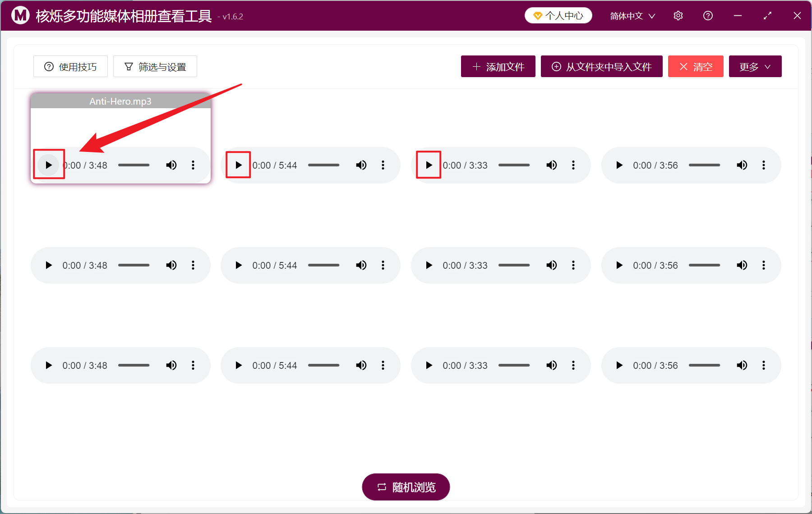Image resolution: width=812 pixels, height=514 pixels.
Task: Click the help question mark icon
Action: click(707, 15)
